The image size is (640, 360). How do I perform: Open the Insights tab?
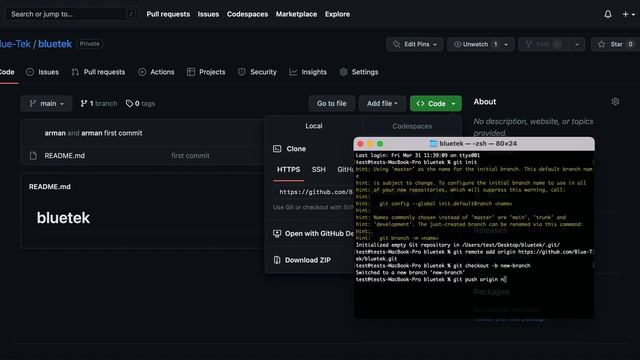[308, 72]
